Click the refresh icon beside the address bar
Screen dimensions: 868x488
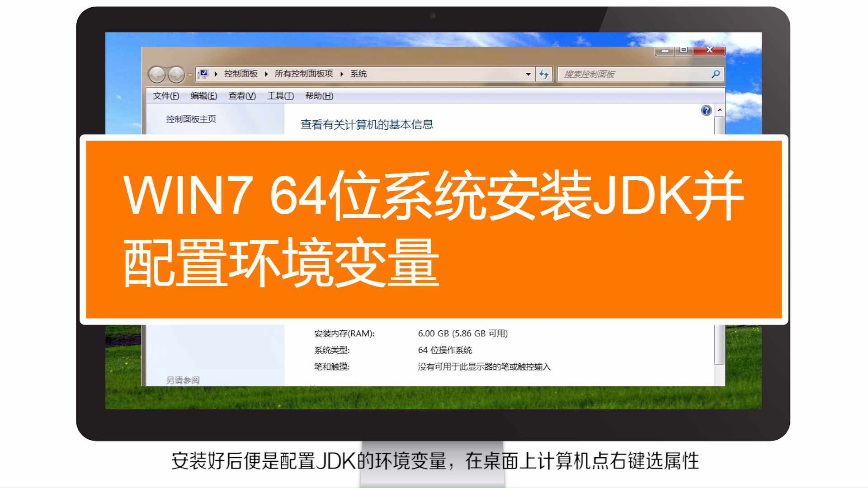pos(544,74)
